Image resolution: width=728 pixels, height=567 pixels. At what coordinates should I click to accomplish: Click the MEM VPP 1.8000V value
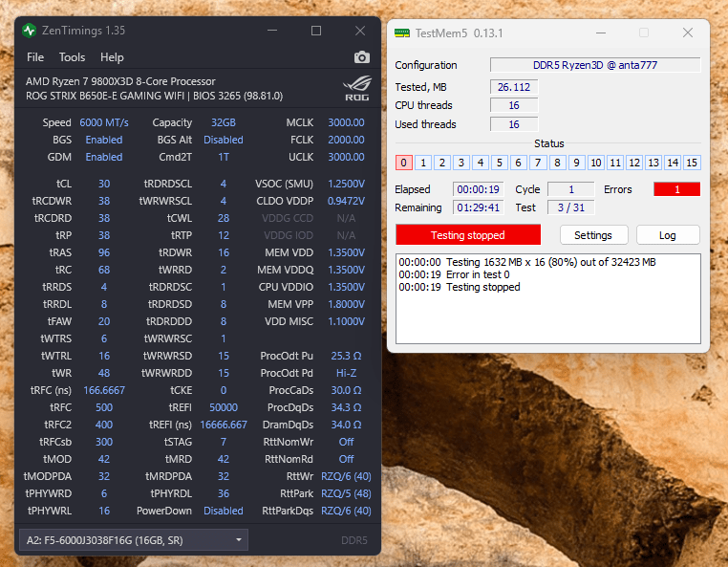point(347,304)
